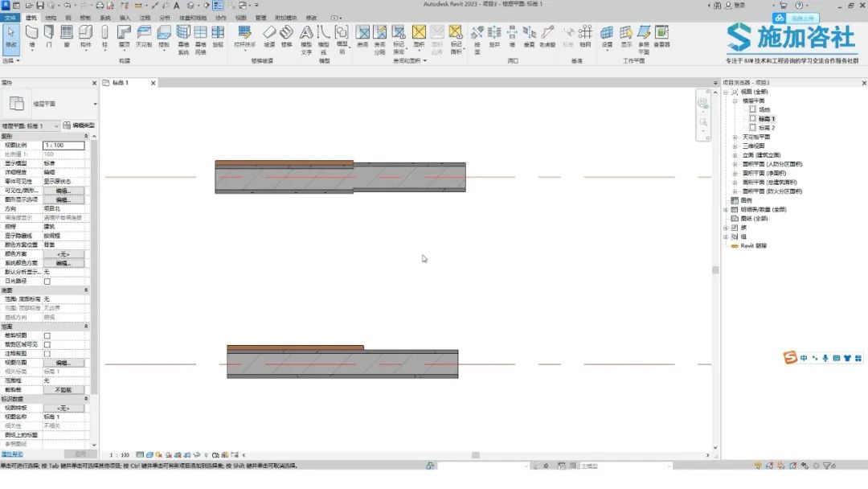Image resolution: width=868 pixels, height=489 pixels.
Task: Expand the 明细表/数量 node in project browser
Action: [x=726, y=209]
